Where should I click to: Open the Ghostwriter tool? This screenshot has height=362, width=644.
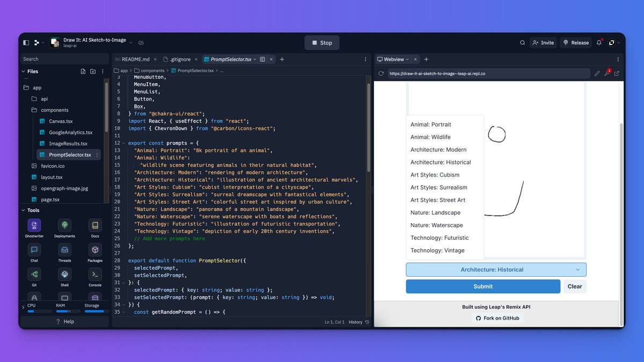pos(34,225)
